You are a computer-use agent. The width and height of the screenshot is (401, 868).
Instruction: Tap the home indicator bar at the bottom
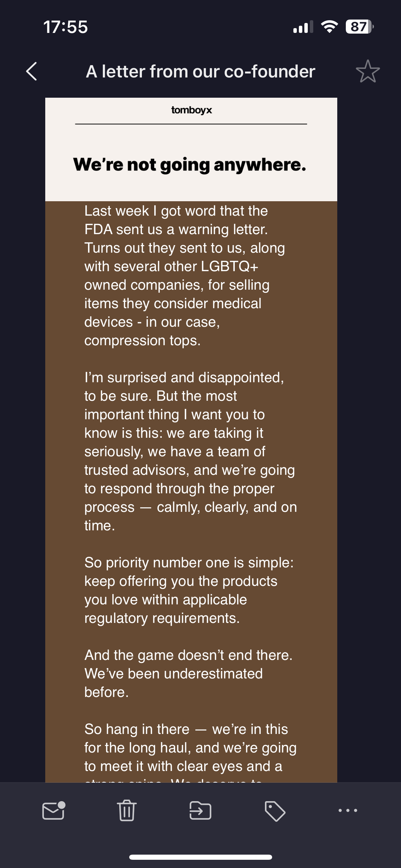pos(200,857)
